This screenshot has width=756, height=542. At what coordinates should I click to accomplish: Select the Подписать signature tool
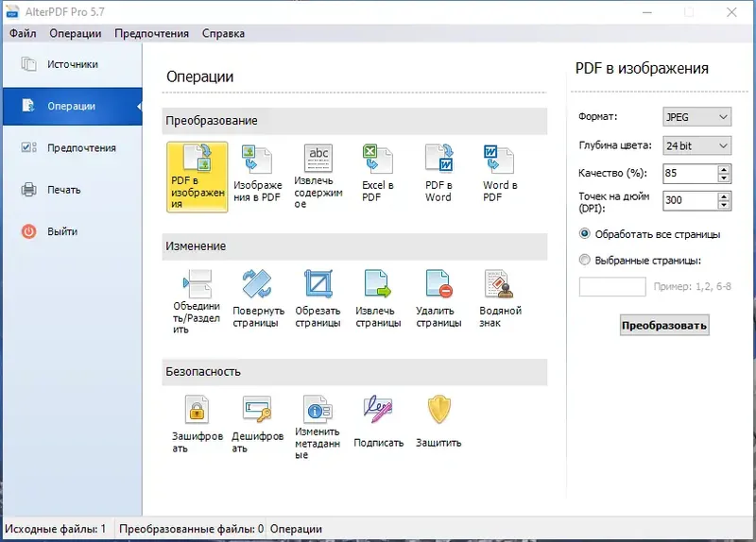click(x=378, y=421)
